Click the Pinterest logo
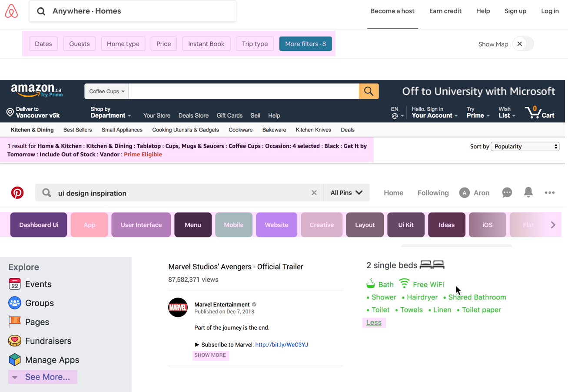Viewport: 568px width, 392px height. [x=17, y=193]
